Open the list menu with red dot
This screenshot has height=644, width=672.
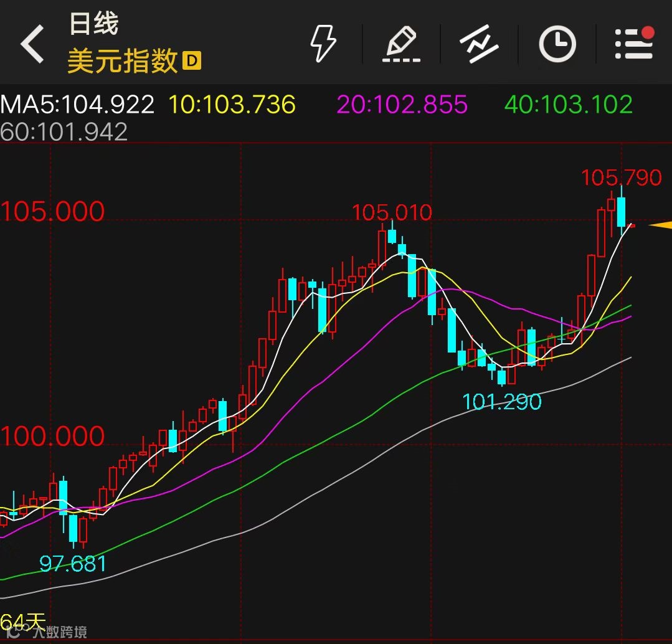click(x=635, y=43)
